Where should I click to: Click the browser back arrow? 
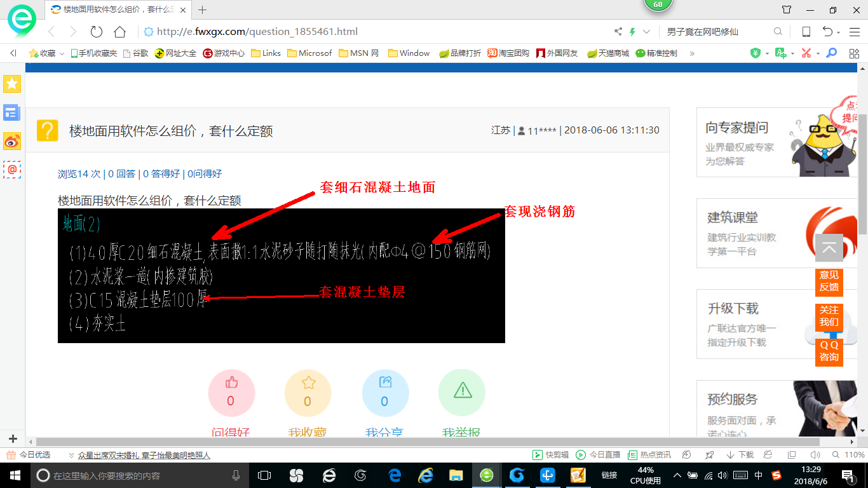pos(51,32)
